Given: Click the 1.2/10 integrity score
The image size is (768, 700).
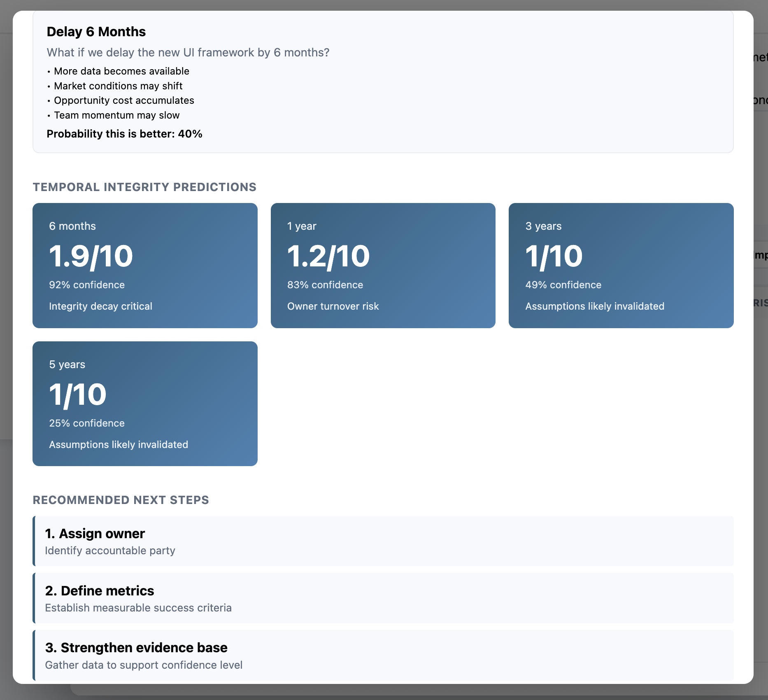Looking at the screenshot, I should [328, 256].
